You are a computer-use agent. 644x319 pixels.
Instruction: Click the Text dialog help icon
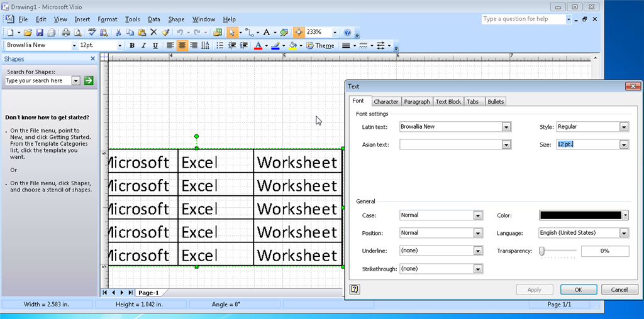(x=355, y=289)
